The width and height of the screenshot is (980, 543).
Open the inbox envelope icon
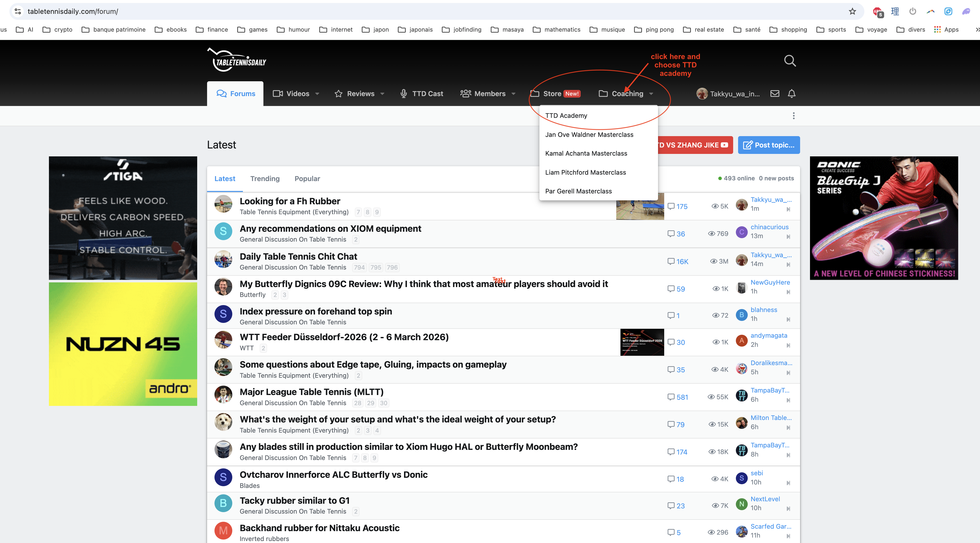[x=775, y=94]
